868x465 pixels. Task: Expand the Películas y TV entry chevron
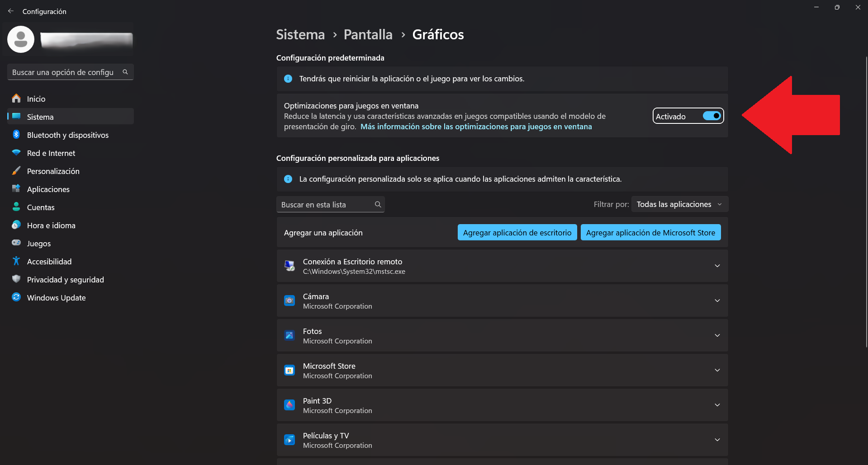pos(717,440)
